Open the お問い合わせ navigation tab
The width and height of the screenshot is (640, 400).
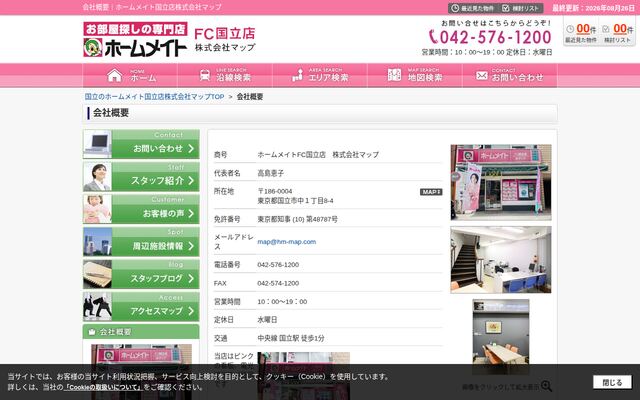click(x=510, y=76)
